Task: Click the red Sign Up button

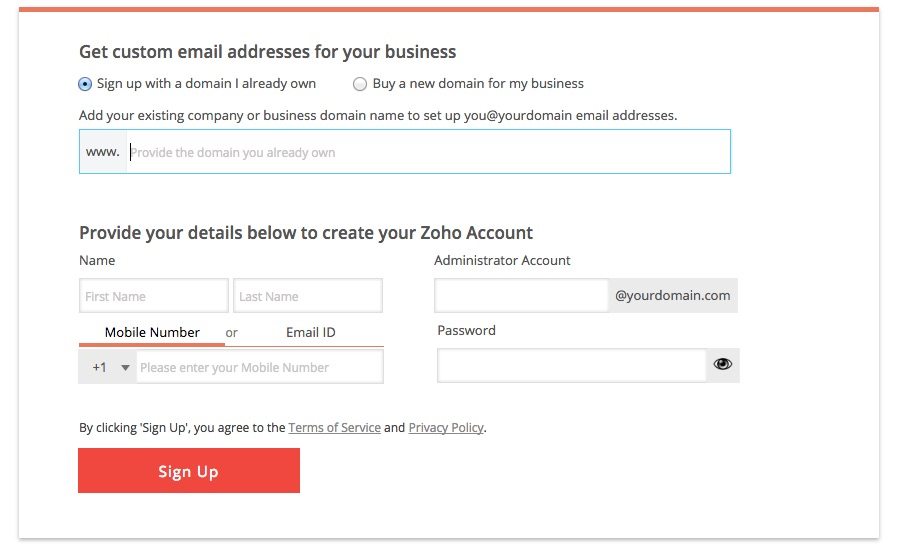Action: point(189,471)
